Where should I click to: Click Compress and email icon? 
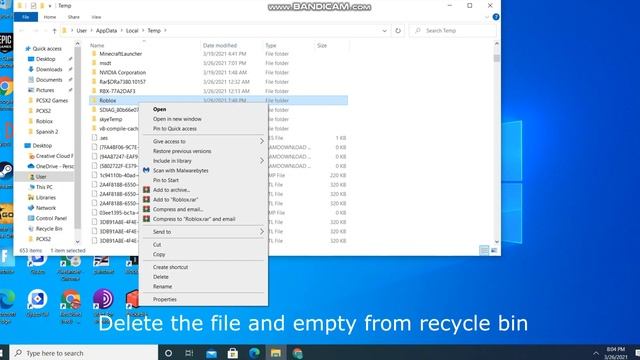coord(146,209)
